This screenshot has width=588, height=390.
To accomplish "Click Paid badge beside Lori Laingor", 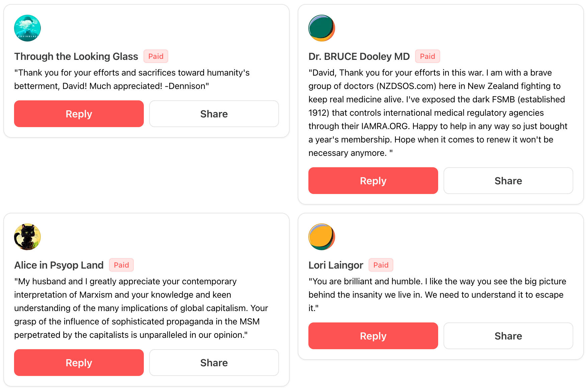I will 381,265.
